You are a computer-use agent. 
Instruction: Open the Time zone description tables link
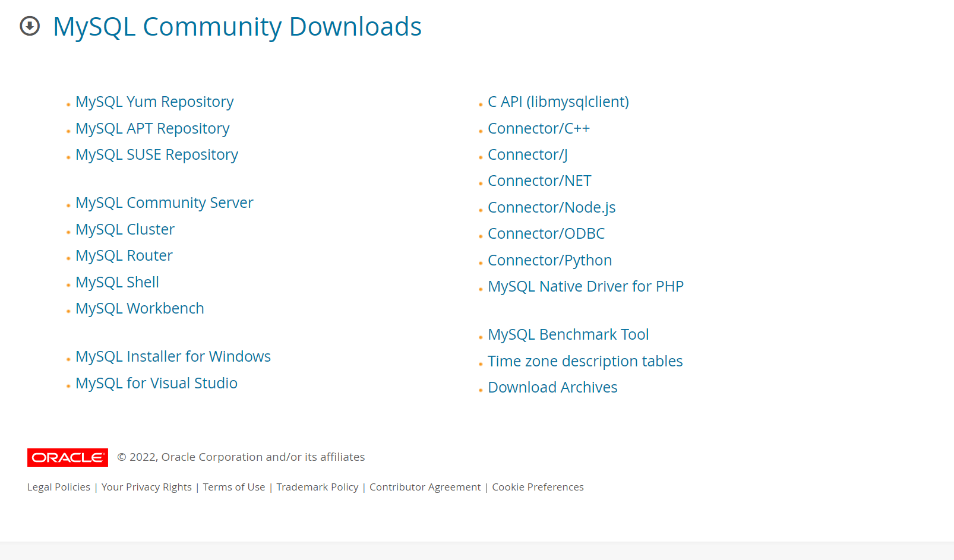coord(585,361)
